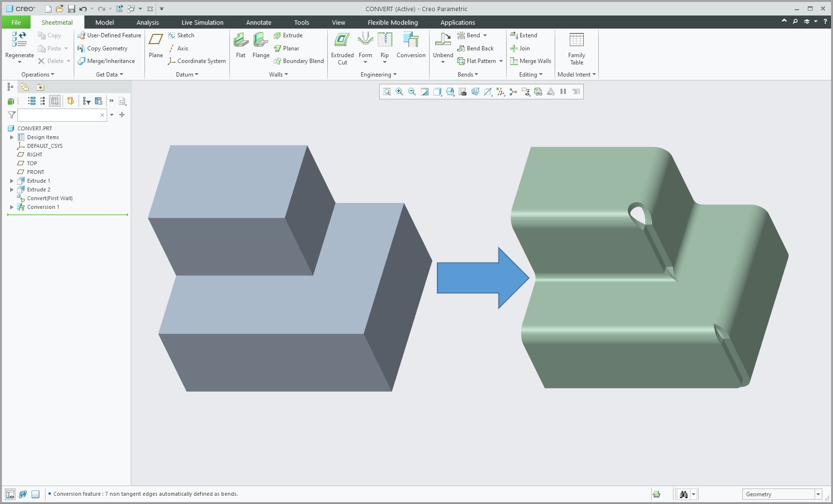Viewport: 833px width, 504px height.
Task: Click the search binoculars icon in status bar
Action: point(684,494)
